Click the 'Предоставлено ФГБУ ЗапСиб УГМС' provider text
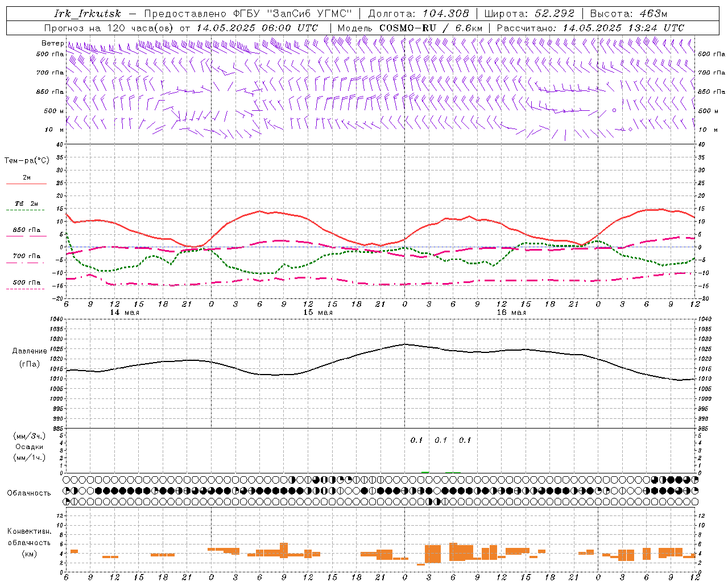 point(248,14)
